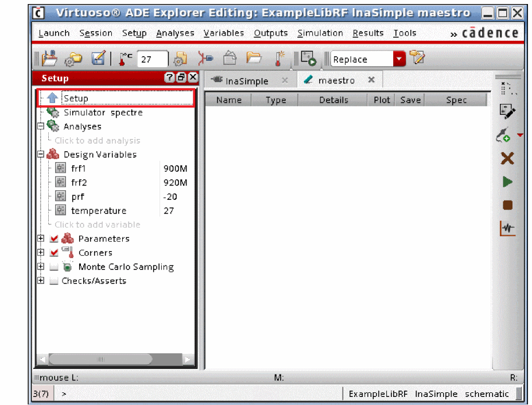The width and height of the screenshot is (532, 405).
Task: Click the pencil notepad icon beside Replace
Action: (x=417, y=57)
